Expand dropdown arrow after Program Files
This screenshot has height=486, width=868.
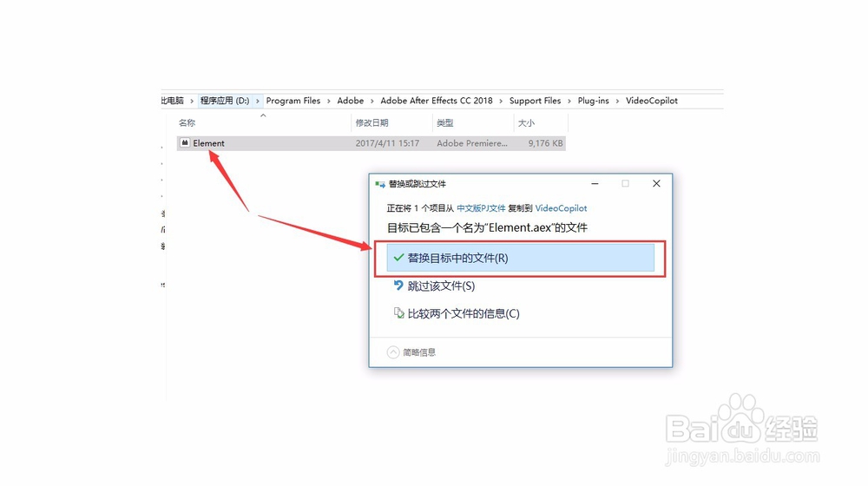[329, 101]
